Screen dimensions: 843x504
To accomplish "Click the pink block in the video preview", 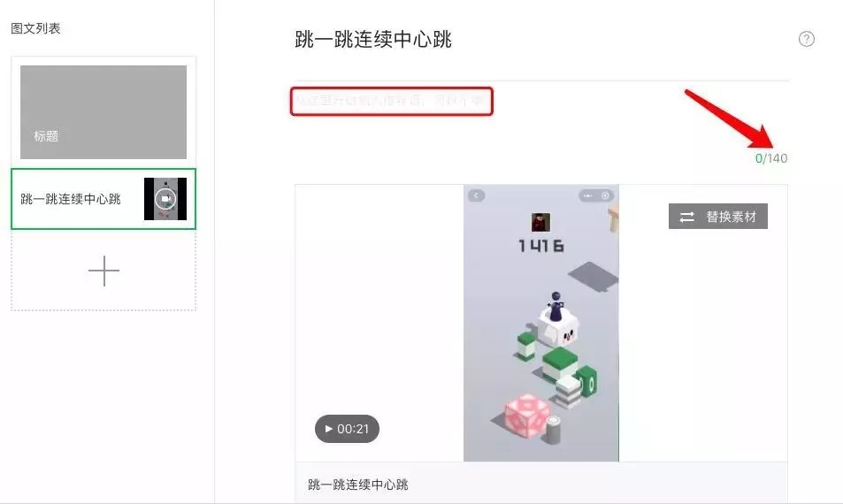I will coord(527,415).
